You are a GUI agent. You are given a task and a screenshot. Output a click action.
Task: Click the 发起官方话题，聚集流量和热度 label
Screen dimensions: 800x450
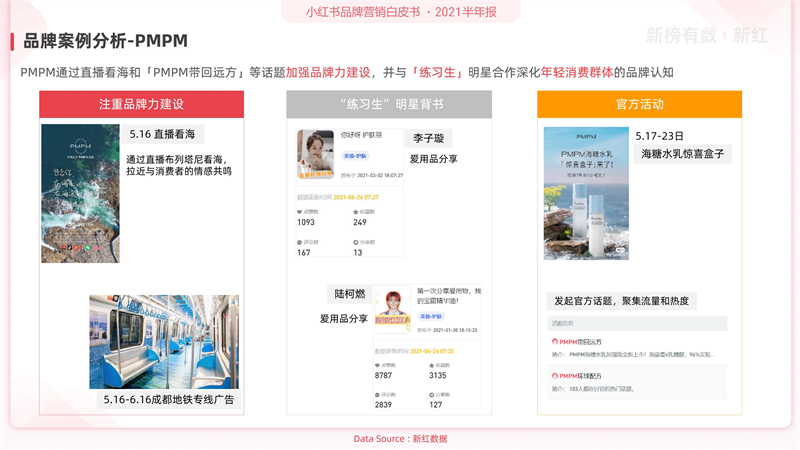pos(621,301)
